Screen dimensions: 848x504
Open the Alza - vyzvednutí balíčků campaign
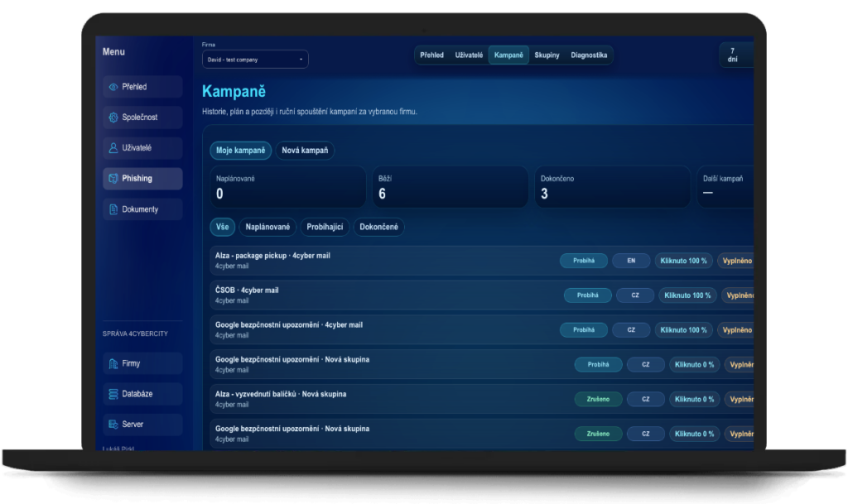[482, 399]
